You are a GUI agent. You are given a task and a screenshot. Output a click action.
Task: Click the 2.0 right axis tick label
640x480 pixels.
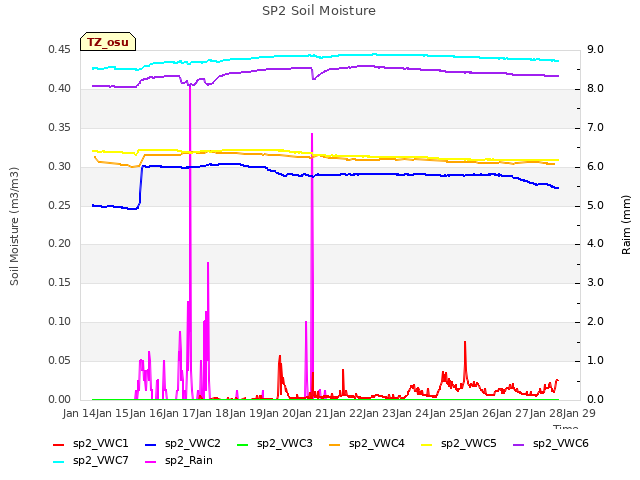[596, 322]
